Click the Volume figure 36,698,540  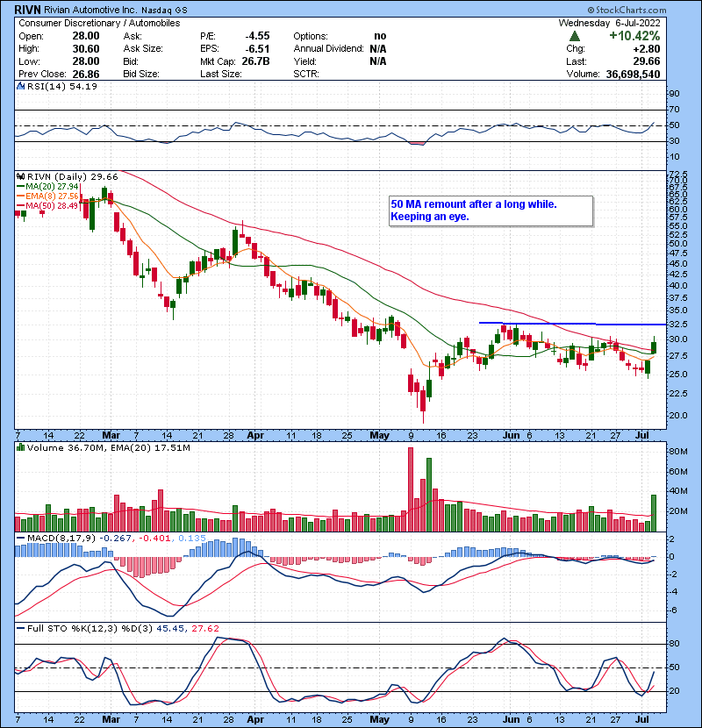633,74
